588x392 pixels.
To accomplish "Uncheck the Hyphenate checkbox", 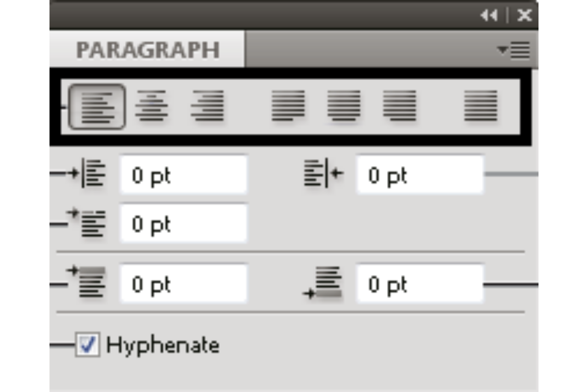I will [87, 345].
